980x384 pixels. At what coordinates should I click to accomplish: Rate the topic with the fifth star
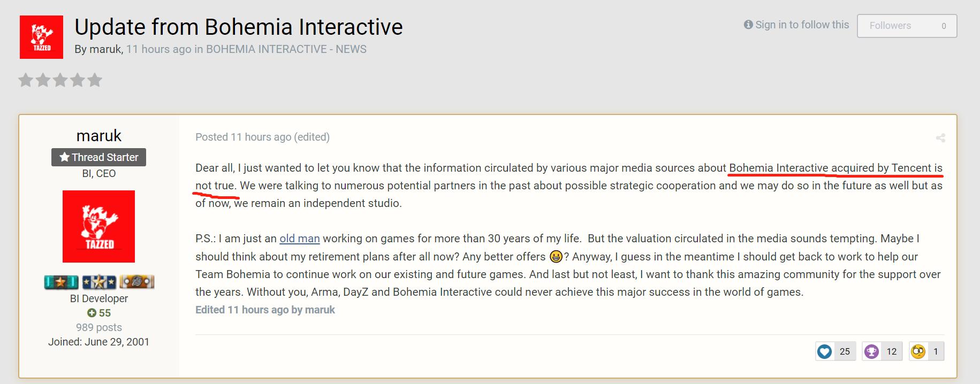pyautogui.click(x=95, y=80)
